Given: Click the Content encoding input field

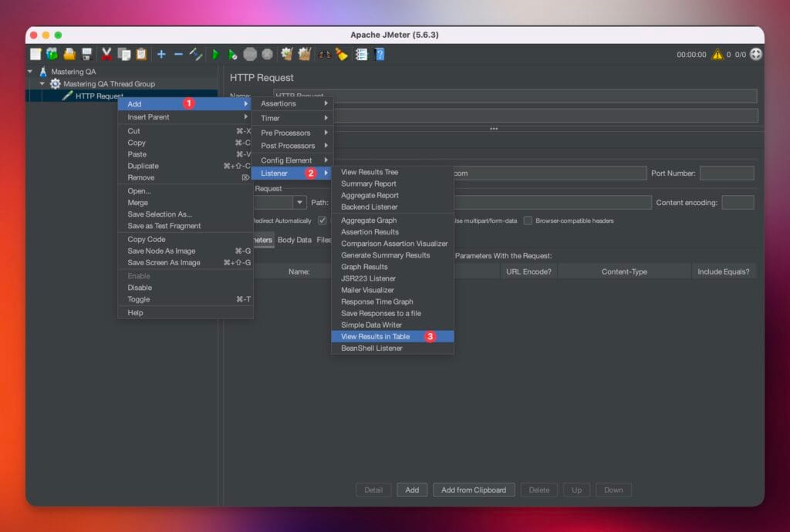Looking at the screenshot, I should pyautogui.click(x=738, y=202).
